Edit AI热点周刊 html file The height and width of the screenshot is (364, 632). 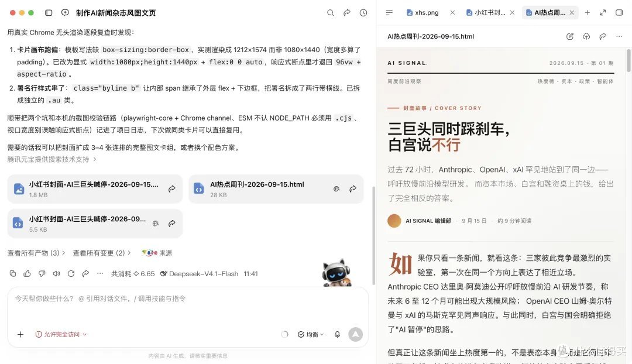tap(570, 36)
